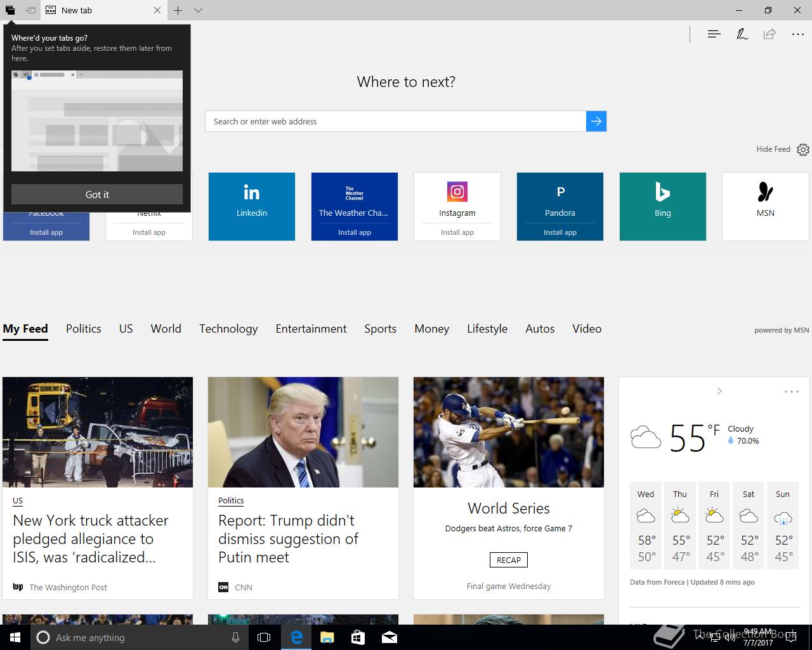
Task: Open New York truck attacker headline
Action: pyautogui.click(x=91, y=539)
